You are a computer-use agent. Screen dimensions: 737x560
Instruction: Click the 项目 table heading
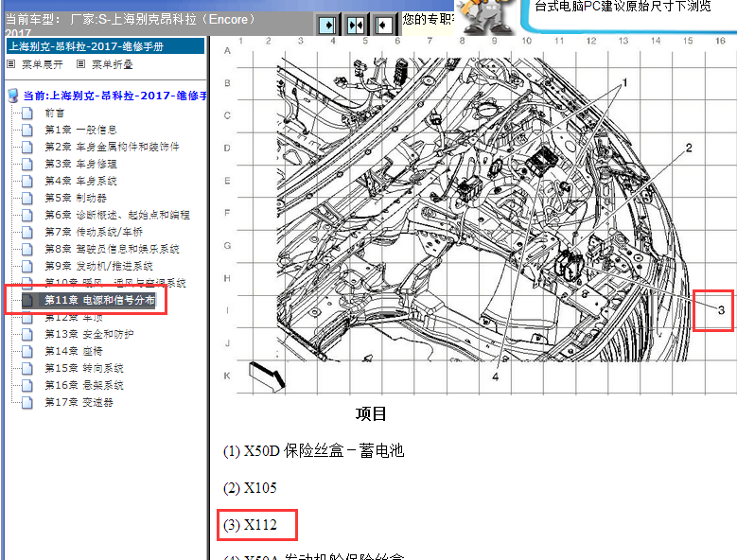pos(371,414)
